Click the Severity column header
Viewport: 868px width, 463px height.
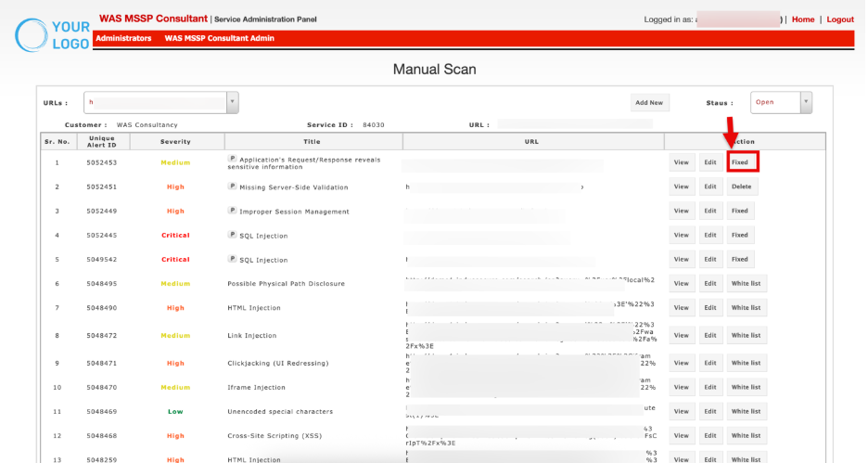click(x=175, y=142)
